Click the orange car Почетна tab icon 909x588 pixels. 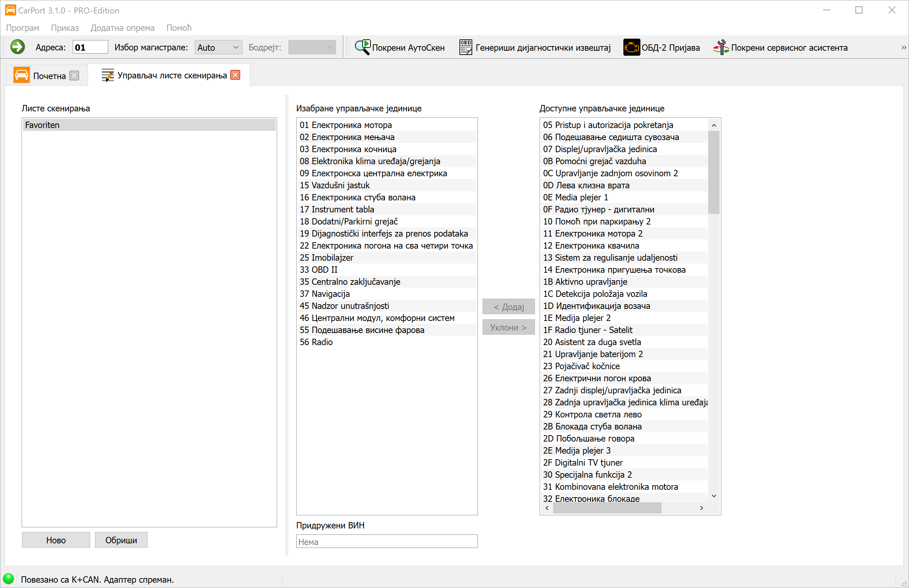pos(21,75)
